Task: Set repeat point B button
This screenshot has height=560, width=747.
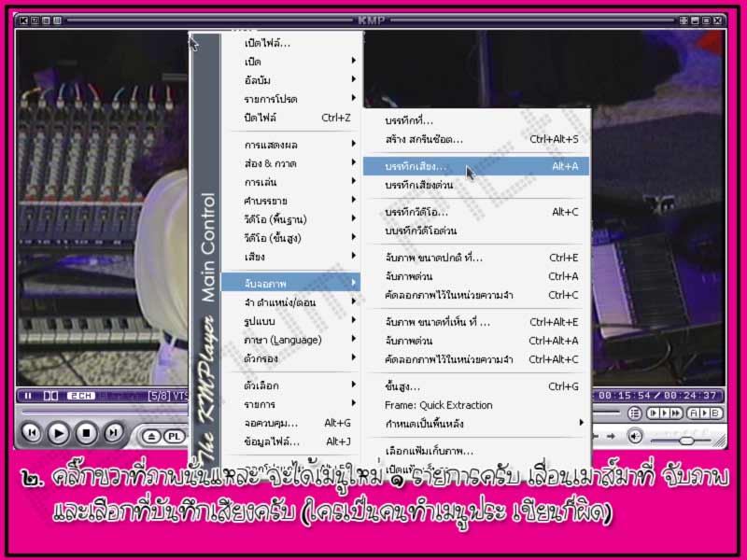Action: (x=715, y=413)
